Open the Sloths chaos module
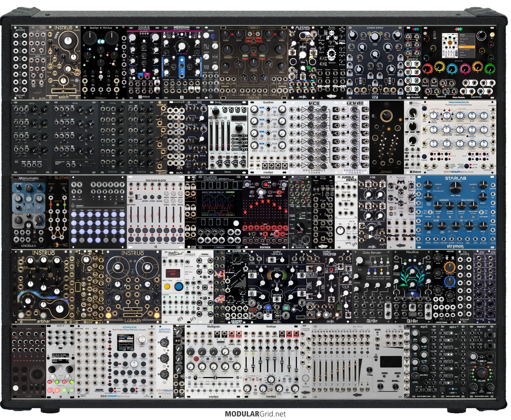The width and height of the screenshot is (511, 420). 58,212
